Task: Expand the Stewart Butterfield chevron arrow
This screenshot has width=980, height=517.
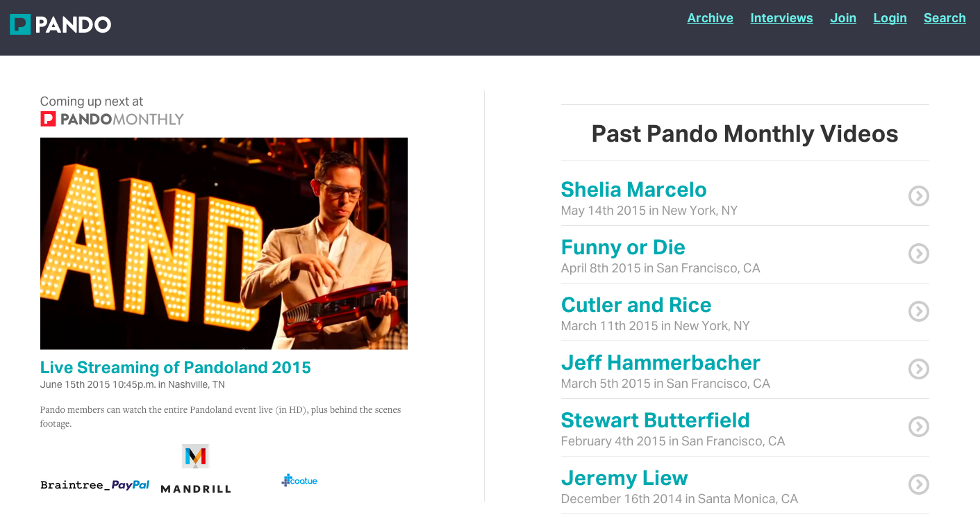Action: 918,427
